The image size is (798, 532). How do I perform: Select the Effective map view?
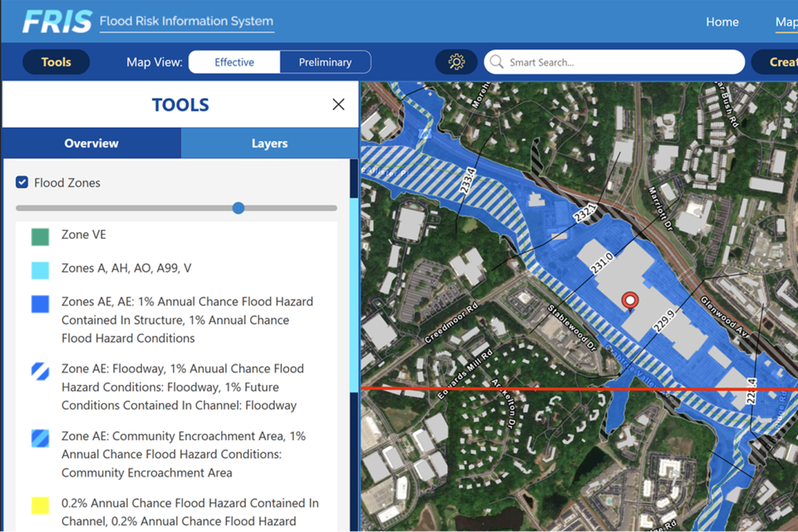point(234,62)
